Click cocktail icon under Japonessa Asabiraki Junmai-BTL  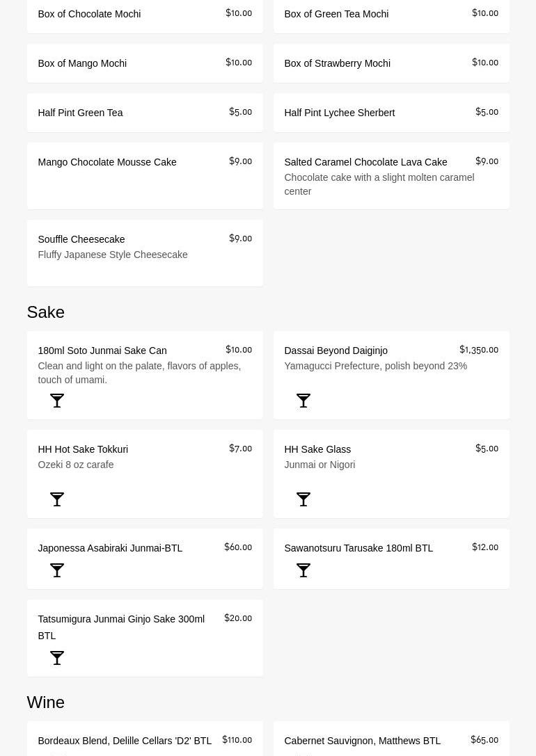point(57,570)
